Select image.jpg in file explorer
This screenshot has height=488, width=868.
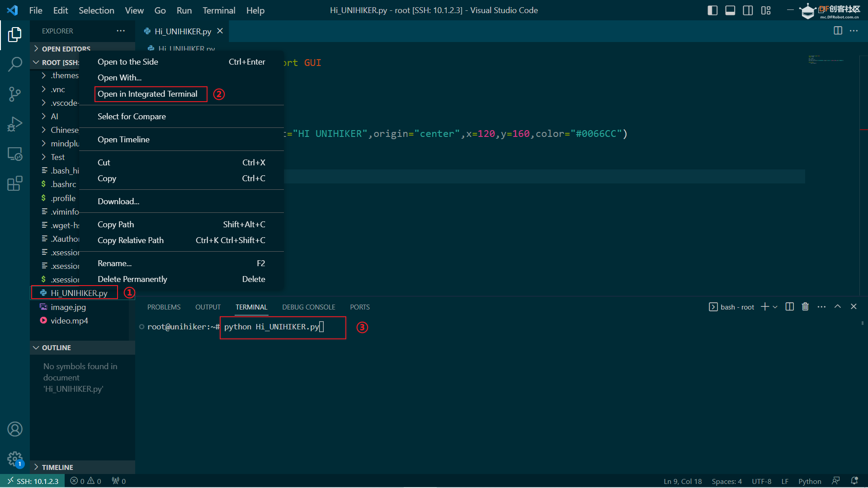pos(68,307)
